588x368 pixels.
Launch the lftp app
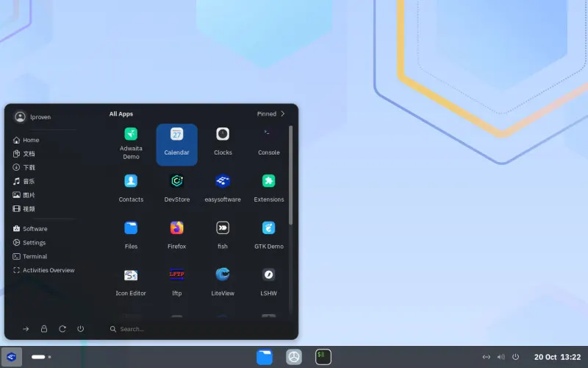click(176, 283)
